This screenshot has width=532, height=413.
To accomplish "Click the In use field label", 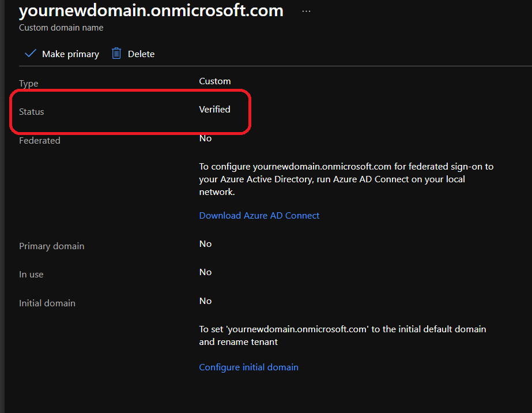I will 31,275.
